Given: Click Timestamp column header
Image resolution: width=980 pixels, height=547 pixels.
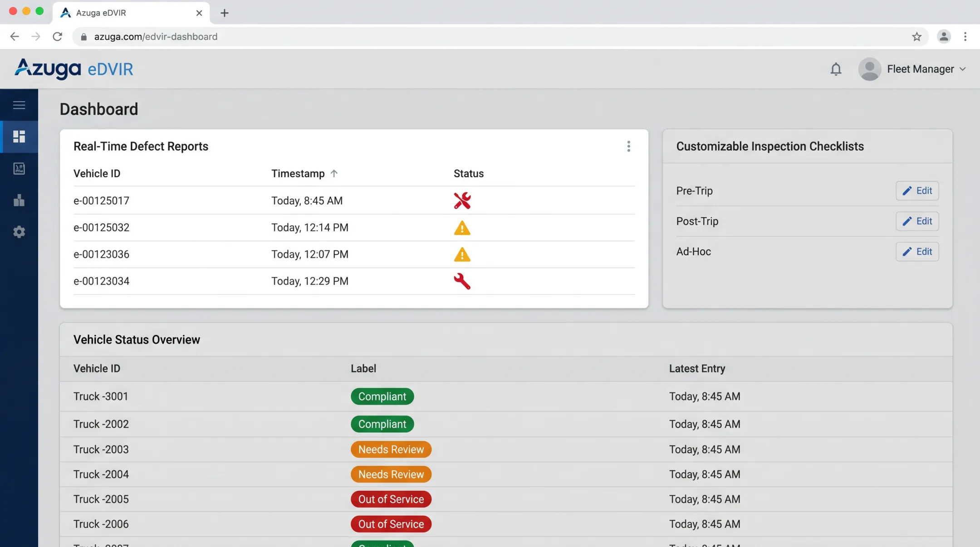Looking at the screenshot, I should pos(298,173).
